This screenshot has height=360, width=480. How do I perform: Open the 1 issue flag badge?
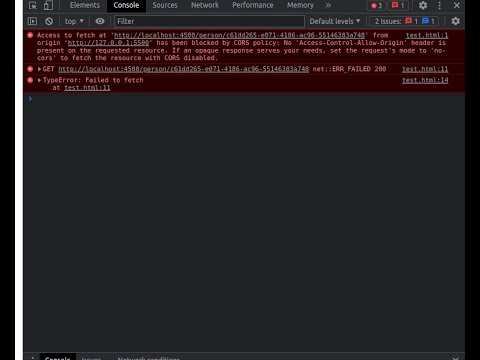[398, 6]
